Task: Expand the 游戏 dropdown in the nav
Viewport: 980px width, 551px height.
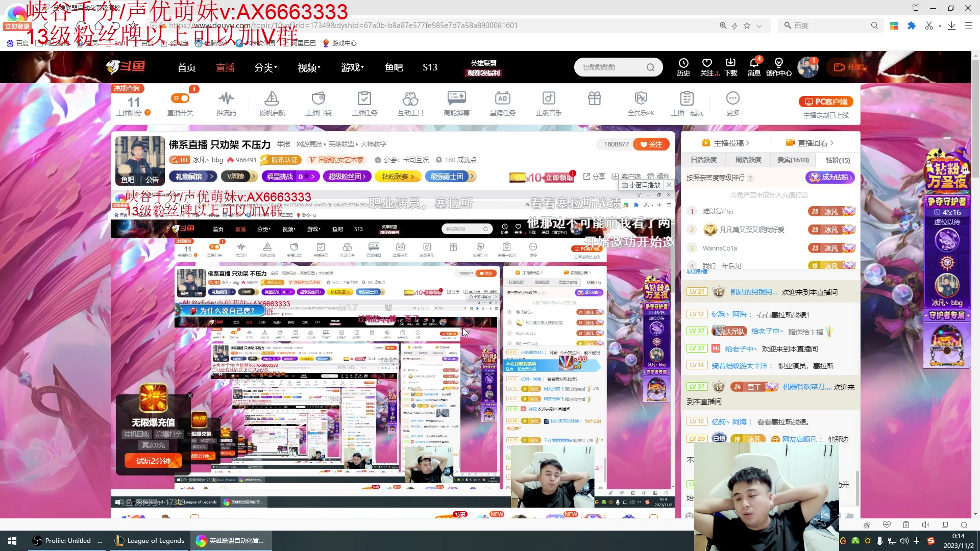Action: (353, 67)
